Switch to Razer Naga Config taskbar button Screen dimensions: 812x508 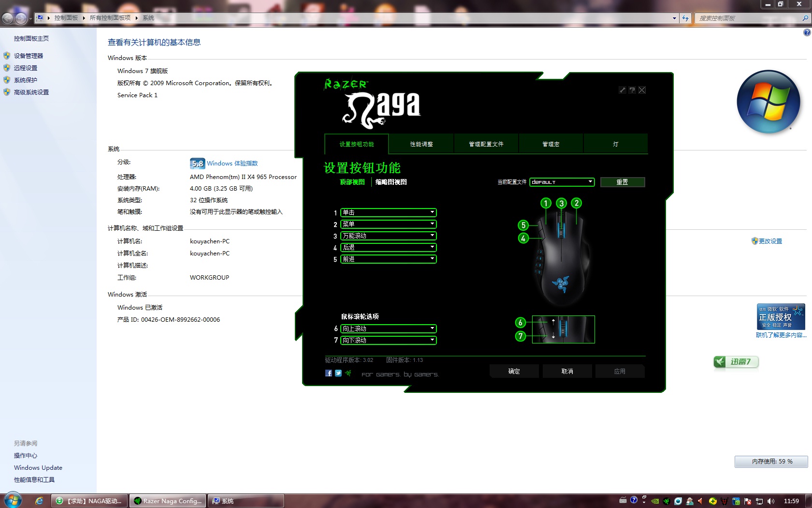click(168, 501)
